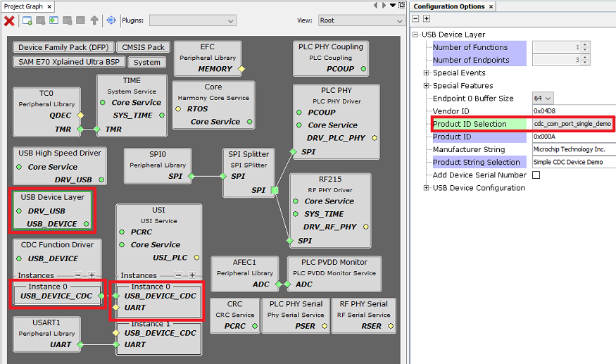Click the red X delete icon

pyautogui.click(x=9, y=20)
